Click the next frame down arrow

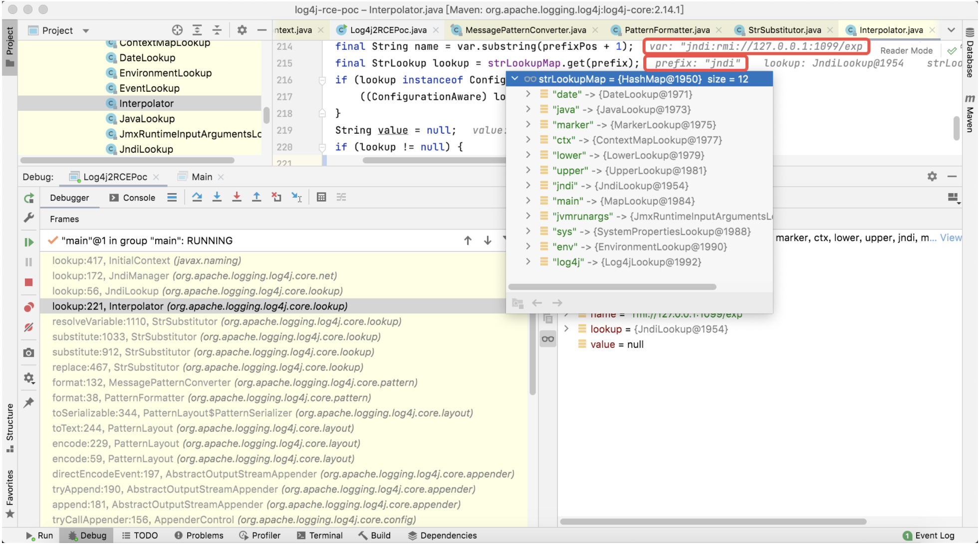click(x=488, y=241)
